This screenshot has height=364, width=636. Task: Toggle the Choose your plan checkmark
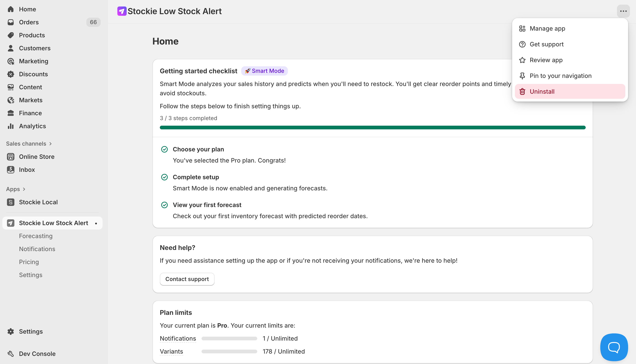coord(164,149)
